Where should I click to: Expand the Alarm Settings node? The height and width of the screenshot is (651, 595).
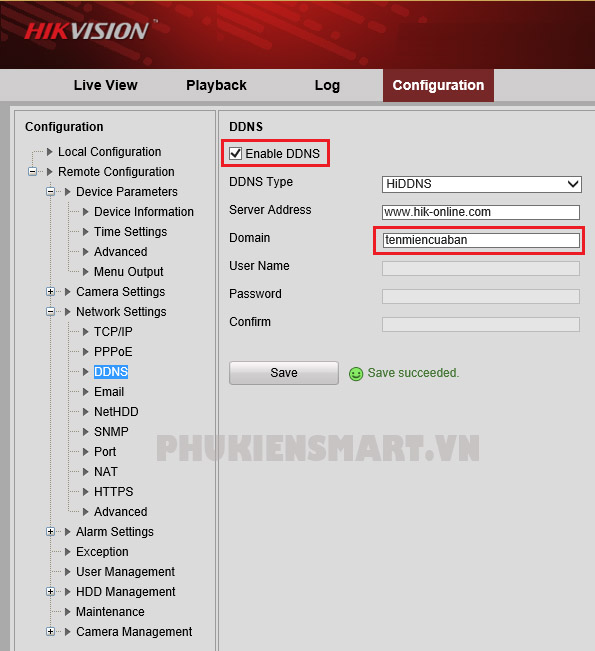(50, 531)
